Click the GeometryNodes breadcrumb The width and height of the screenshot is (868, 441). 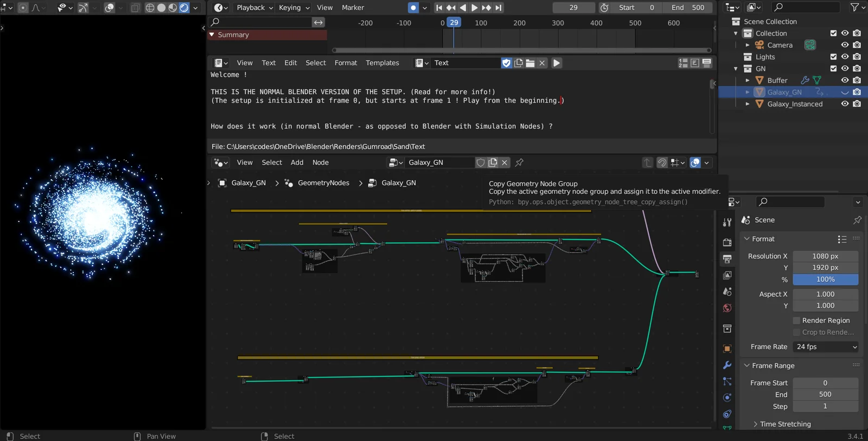point(323,183)
